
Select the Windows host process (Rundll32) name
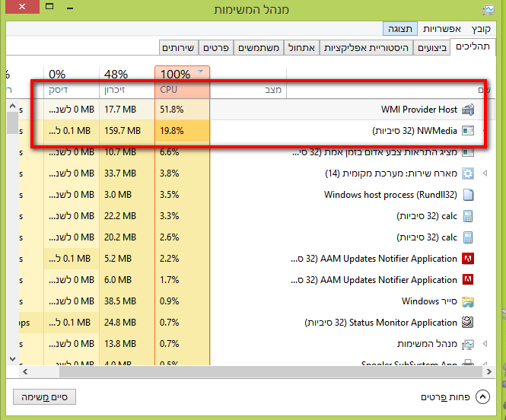[x=390, y=195]
